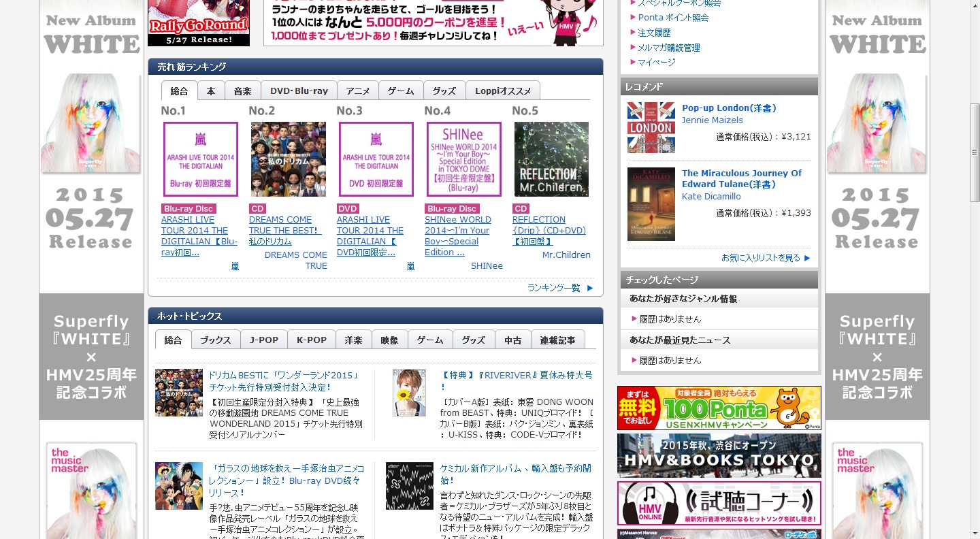Click the ランキング一覧 arrow icon
The image size is (980, 539).
tap(590, 288)
